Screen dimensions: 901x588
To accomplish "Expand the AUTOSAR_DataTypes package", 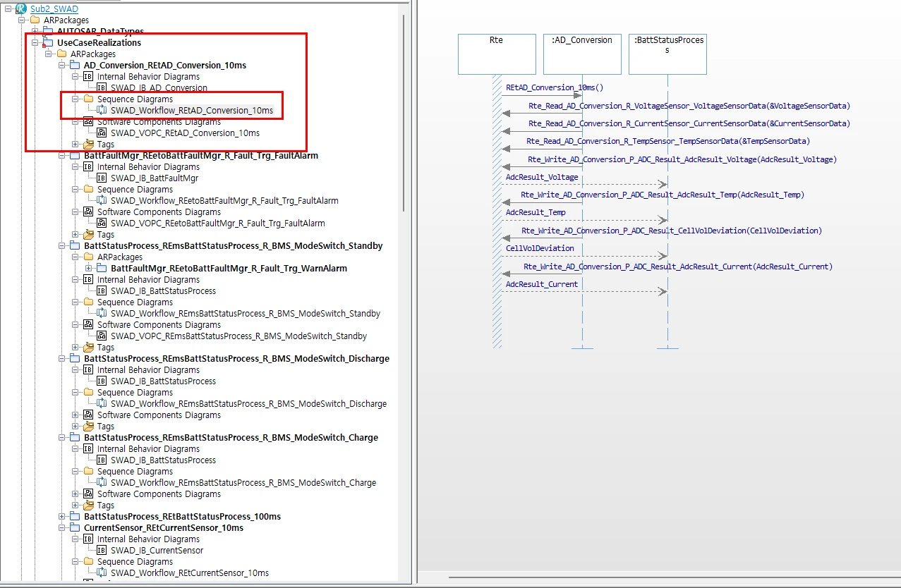I will 35,32.
